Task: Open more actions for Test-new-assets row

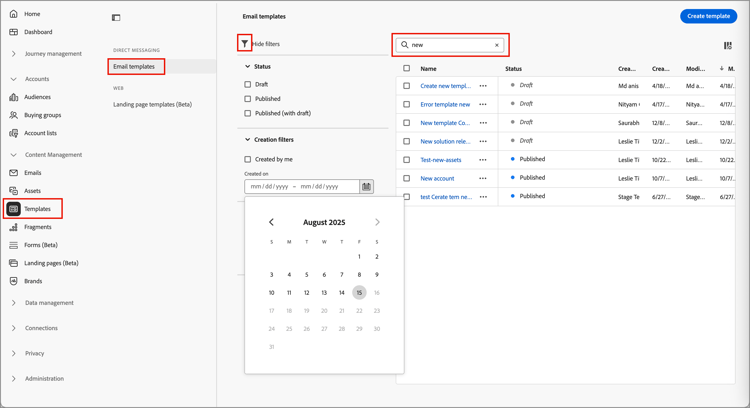Action: pyautogui.click(x=483, y=160)
